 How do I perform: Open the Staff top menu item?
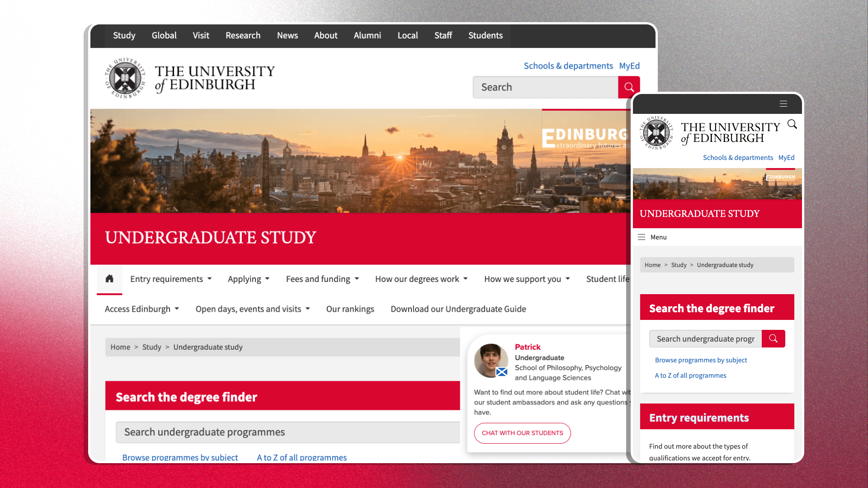(443, 35)
